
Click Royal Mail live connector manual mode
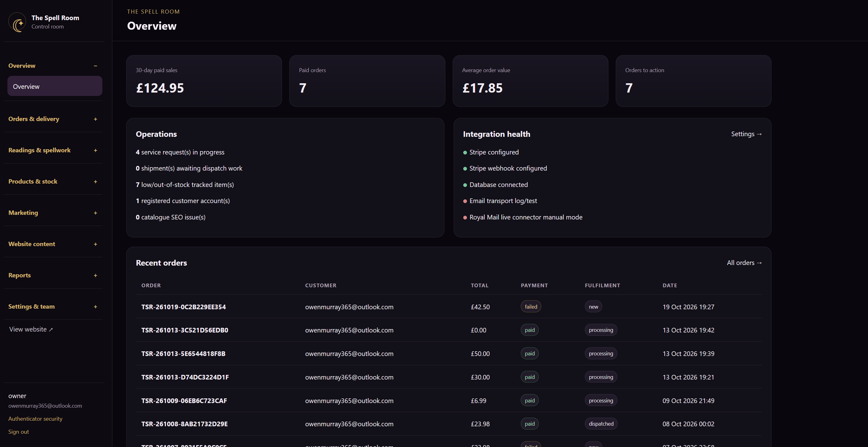click(523, 217)
